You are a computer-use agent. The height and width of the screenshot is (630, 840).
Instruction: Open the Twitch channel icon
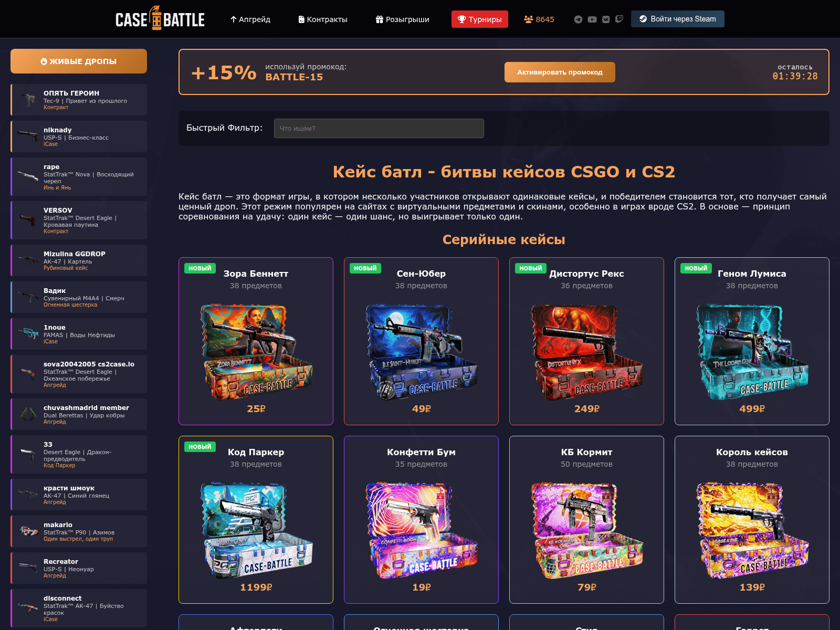point(619,19)
